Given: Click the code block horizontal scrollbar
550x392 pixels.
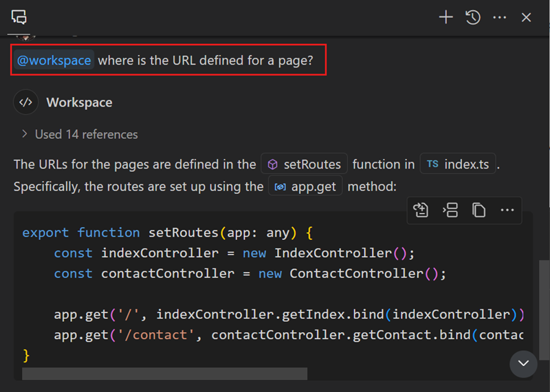Looking at the screenshot, I should click(x=165, y=373).
